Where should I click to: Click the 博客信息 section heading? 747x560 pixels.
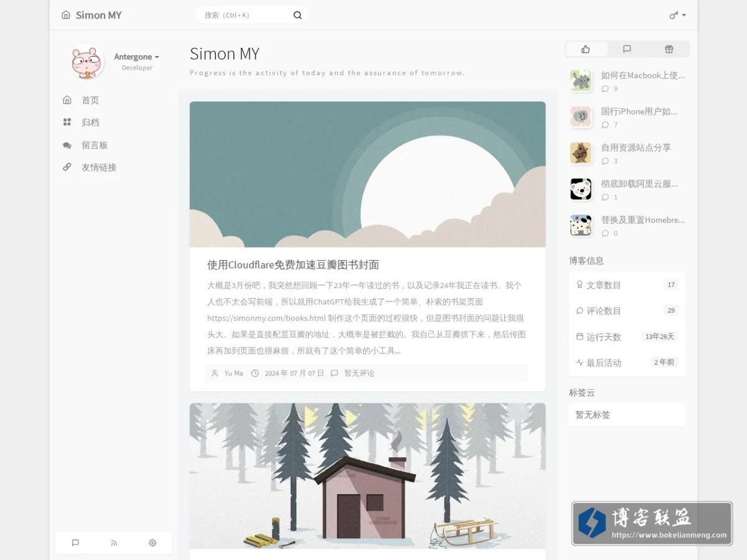click(586, 261)
